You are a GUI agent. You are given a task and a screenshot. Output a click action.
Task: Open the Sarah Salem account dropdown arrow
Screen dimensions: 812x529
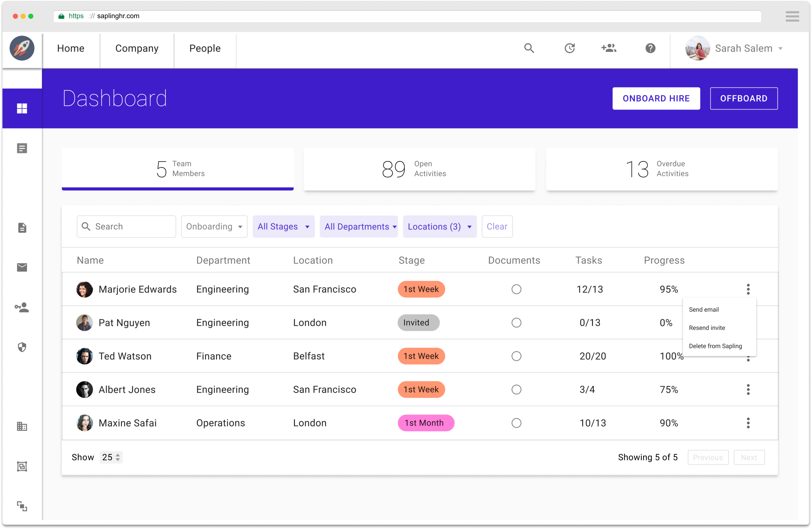(780, 48)
